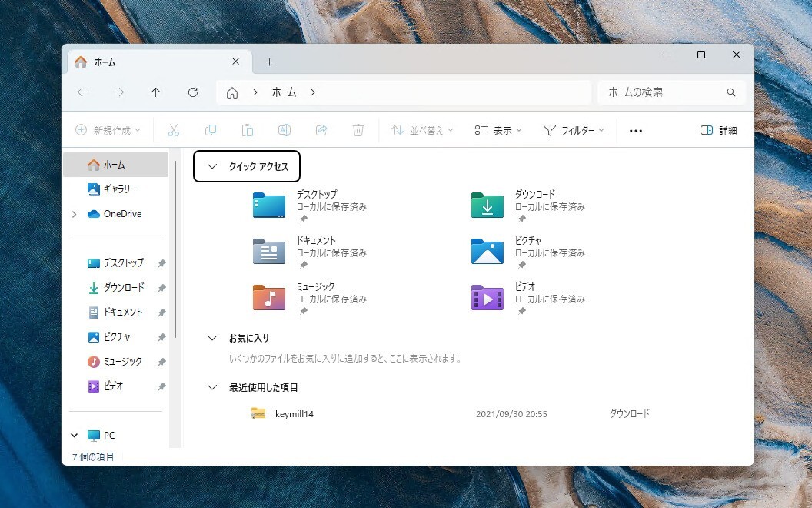Click the Copy icon in toolbar
This screenshot has height=508, width=812.
(210, 130)
